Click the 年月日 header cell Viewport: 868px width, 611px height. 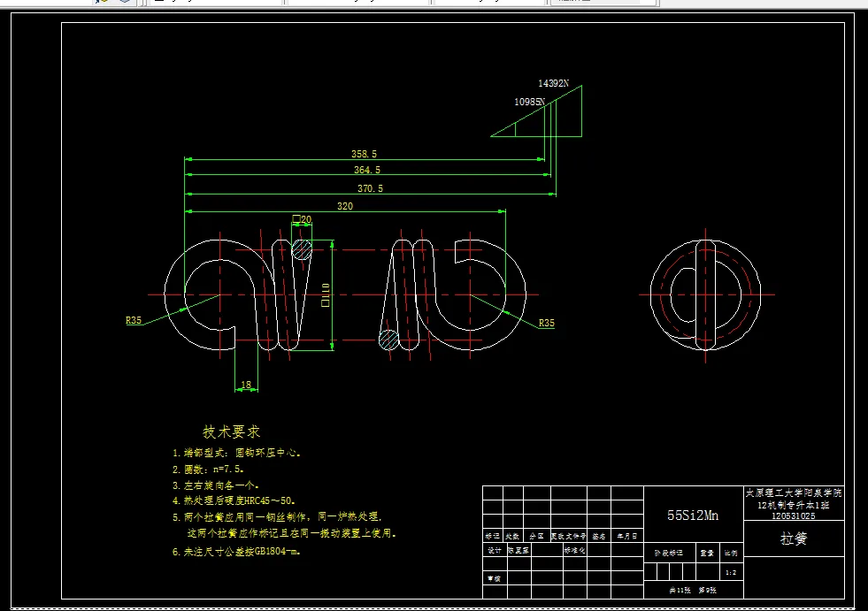627,536
